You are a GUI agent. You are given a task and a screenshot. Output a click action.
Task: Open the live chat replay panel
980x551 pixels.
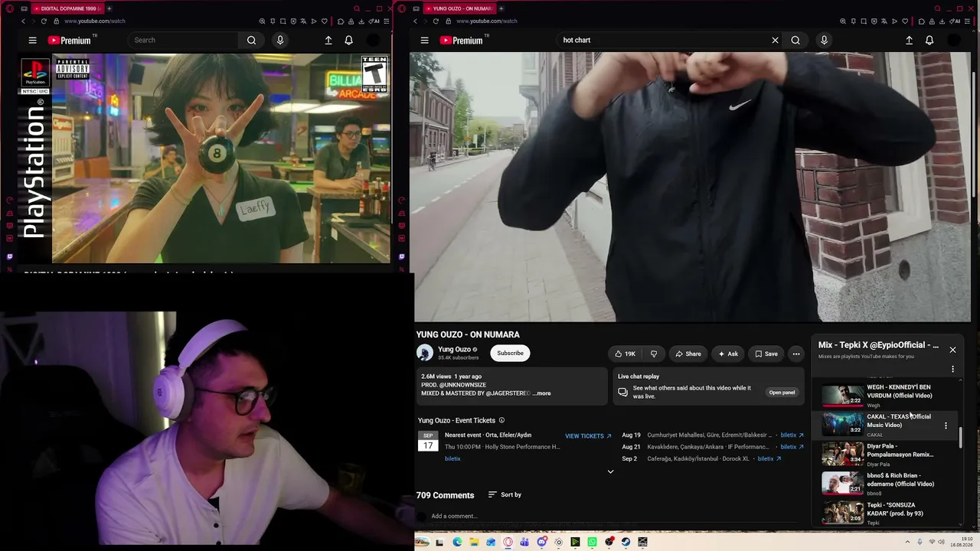[x=782, y=393]
